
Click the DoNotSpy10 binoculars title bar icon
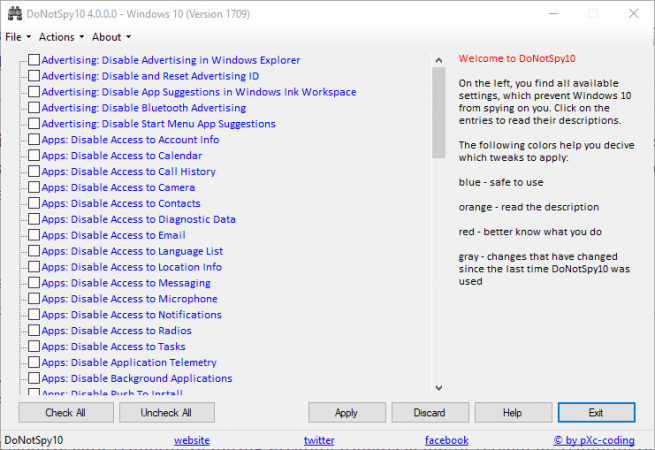[15, 14]
